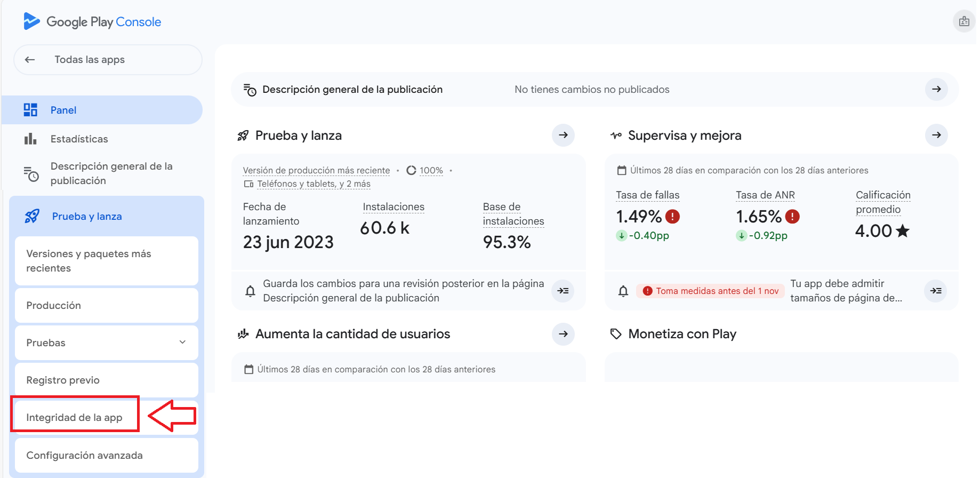Collapse the Prueba y lanza sidebar group
This screenshot has height=478, width=980.
click(87, 217)
